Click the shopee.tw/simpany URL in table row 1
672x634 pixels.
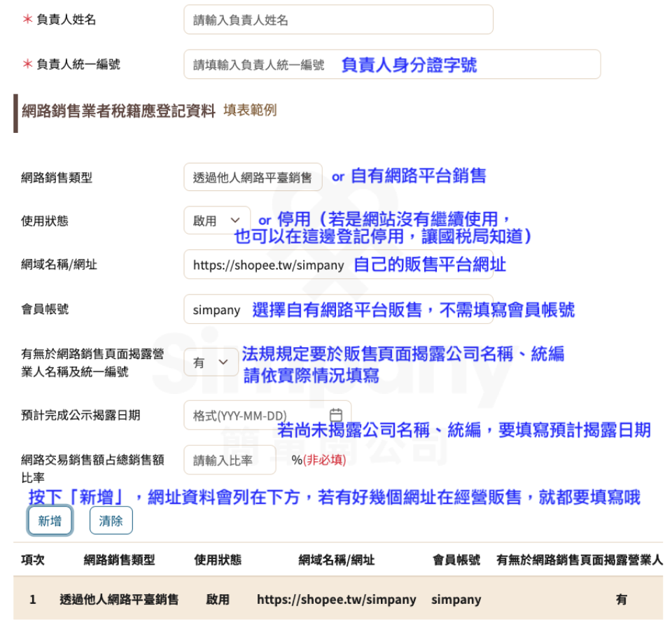[336, 600]
